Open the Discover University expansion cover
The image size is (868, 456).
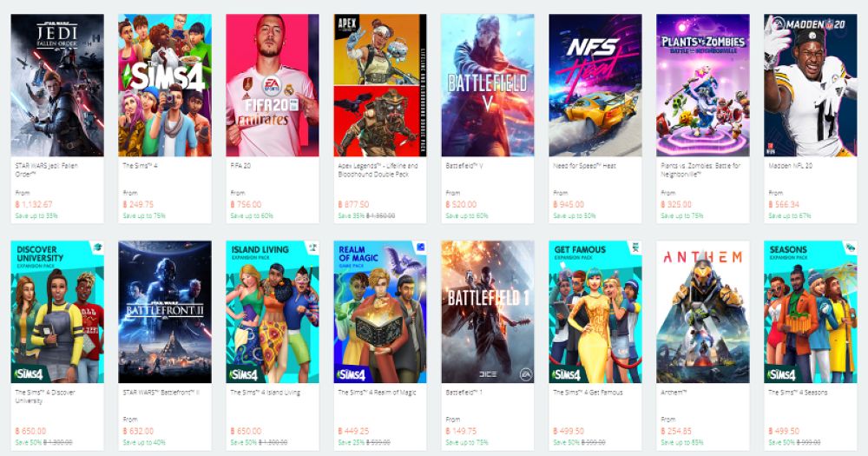(57, 312)
